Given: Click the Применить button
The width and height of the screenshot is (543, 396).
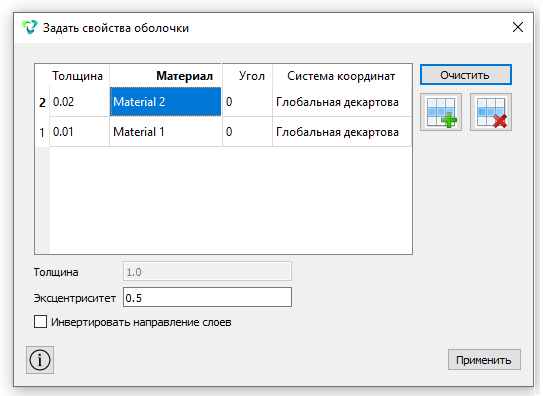Looking at the screenshot, I should (484, 360).
